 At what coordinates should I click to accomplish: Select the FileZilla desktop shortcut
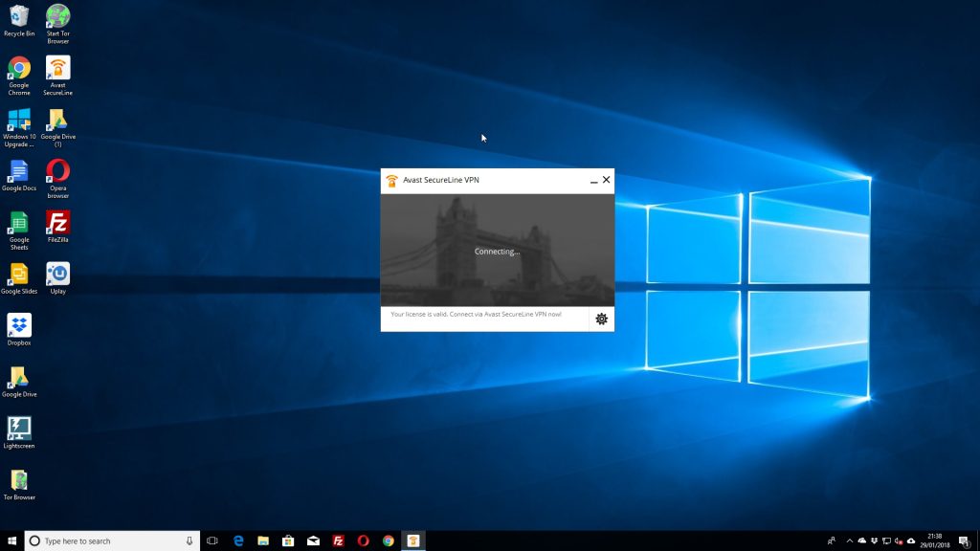click(x=58, y=227)
